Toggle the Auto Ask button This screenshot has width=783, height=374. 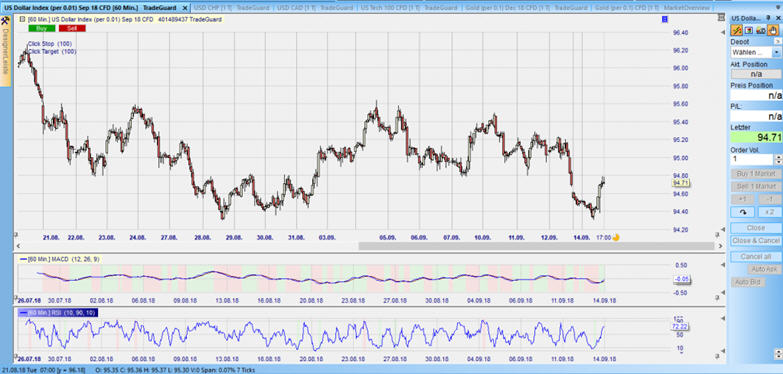click(x=764, y=270)
